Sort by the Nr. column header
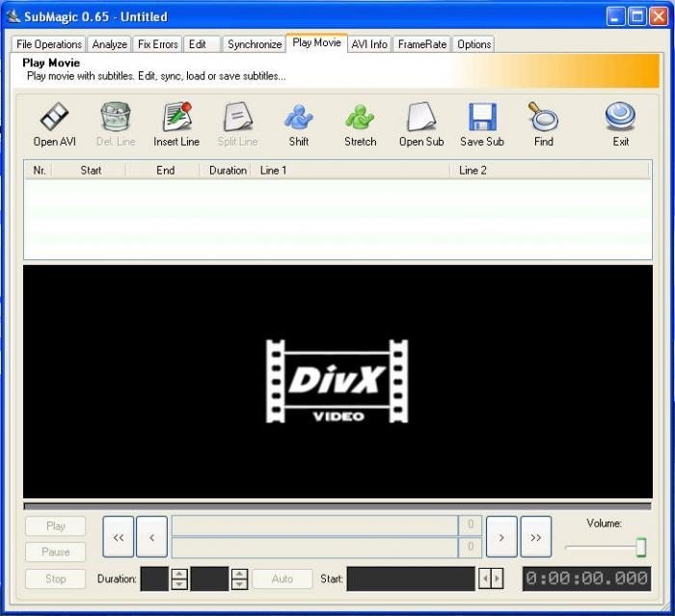 (x=39, y=171)
